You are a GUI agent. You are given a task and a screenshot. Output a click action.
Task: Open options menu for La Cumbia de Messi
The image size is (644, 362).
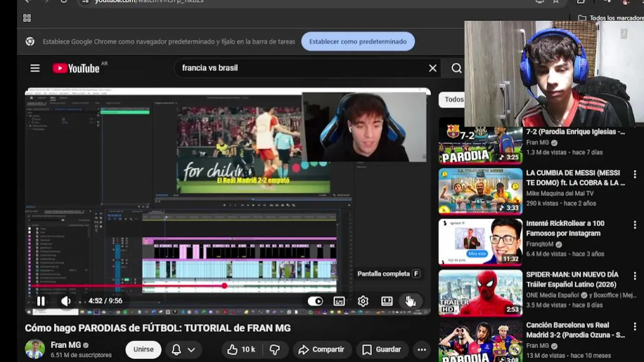click(635, 174)
